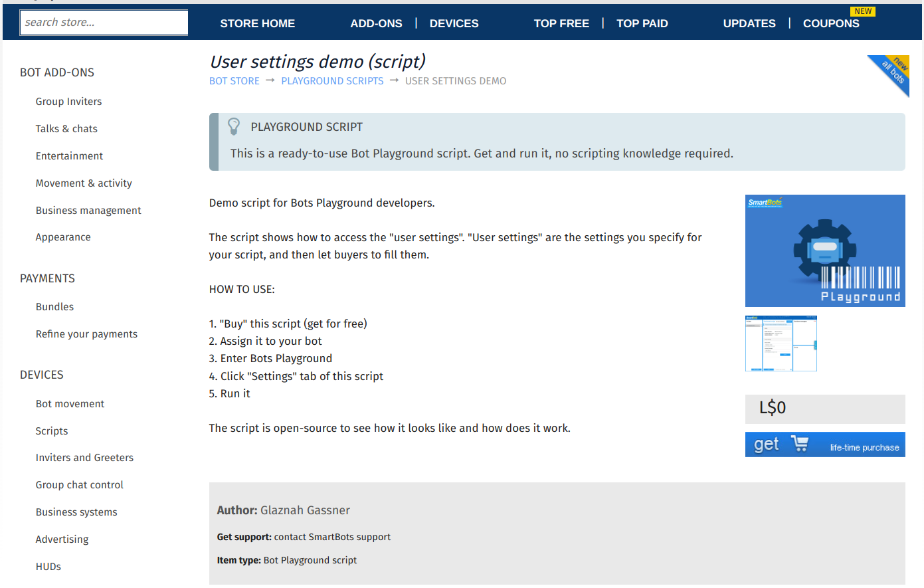The image size is (924, 588).
Task: Click the BOT ADD-ONS section heading
Action: pyautogui.click(x=57, y=72)
